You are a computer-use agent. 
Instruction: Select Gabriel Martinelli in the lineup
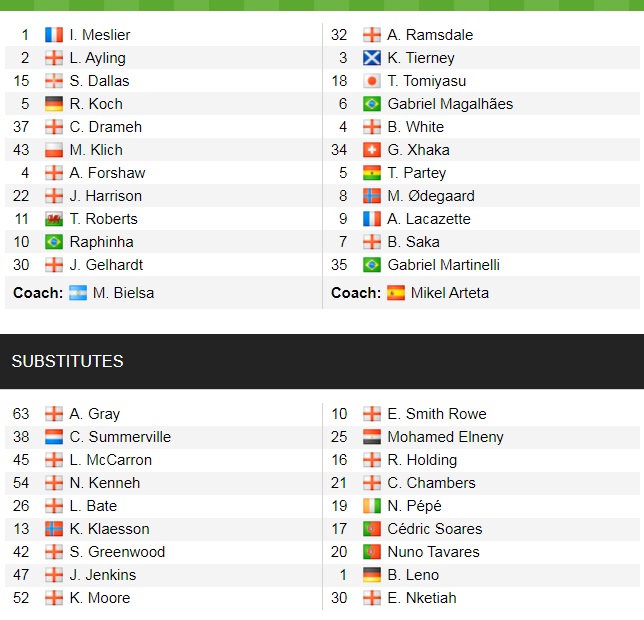[x=444, y=265]
